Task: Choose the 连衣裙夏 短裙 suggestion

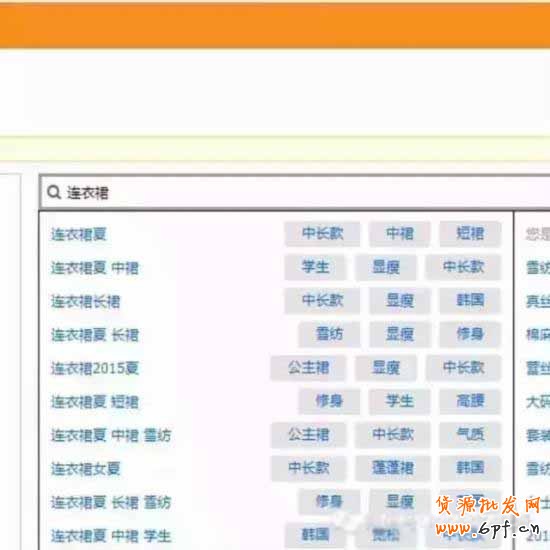Action: pyautogui.click(x=95, y=402)
